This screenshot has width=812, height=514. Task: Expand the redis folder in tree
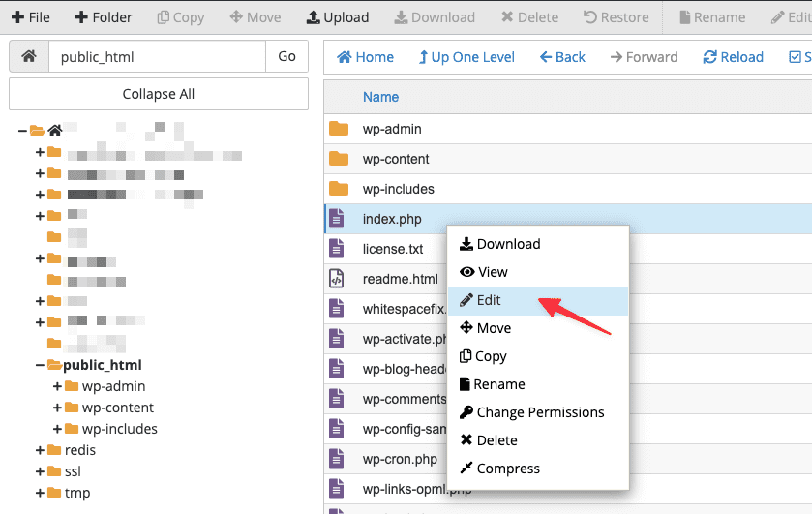click(41, 450)
